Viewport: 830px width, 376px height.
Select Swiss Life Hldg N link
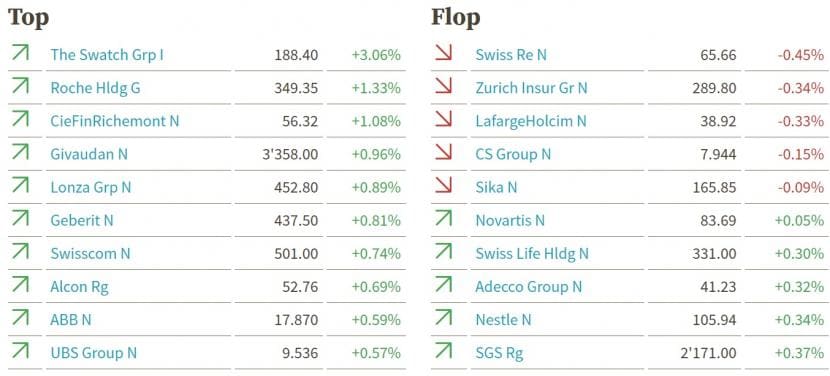532,254
